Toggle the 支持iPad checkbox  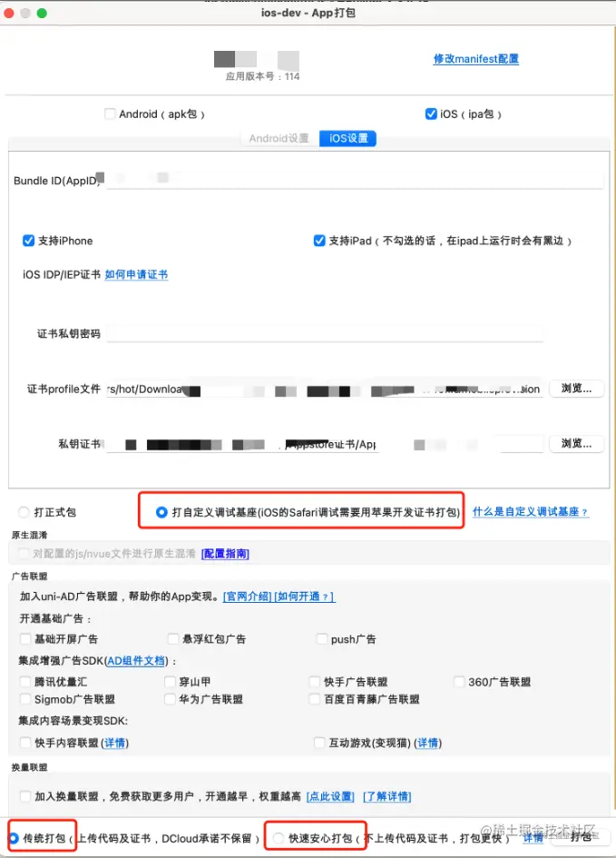pos(319,241)
